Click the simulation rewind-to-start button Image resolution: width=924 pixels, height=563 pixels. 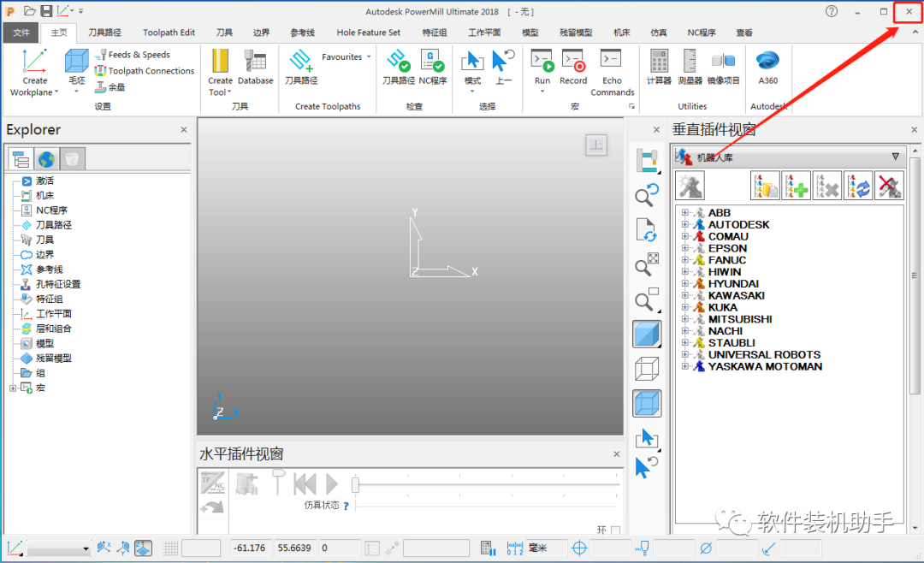[305, 484]
